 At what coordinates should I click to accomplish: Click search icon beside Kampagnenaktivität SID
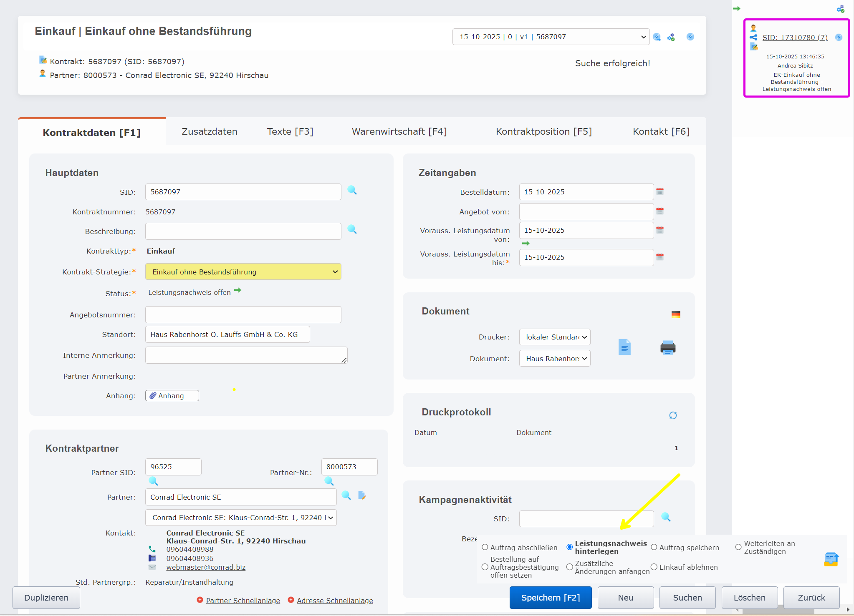(x=666, y=517)
